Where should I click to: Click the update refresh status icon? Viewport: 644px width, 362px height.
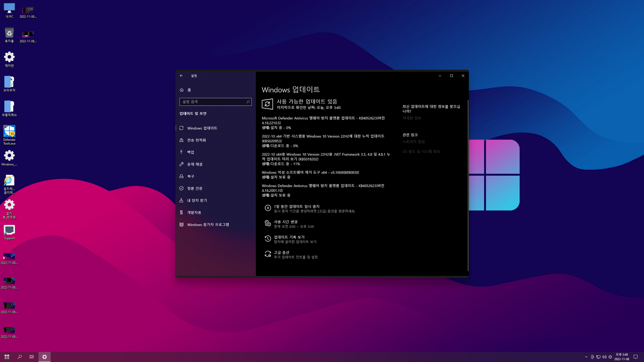click(x=267, y=104)
